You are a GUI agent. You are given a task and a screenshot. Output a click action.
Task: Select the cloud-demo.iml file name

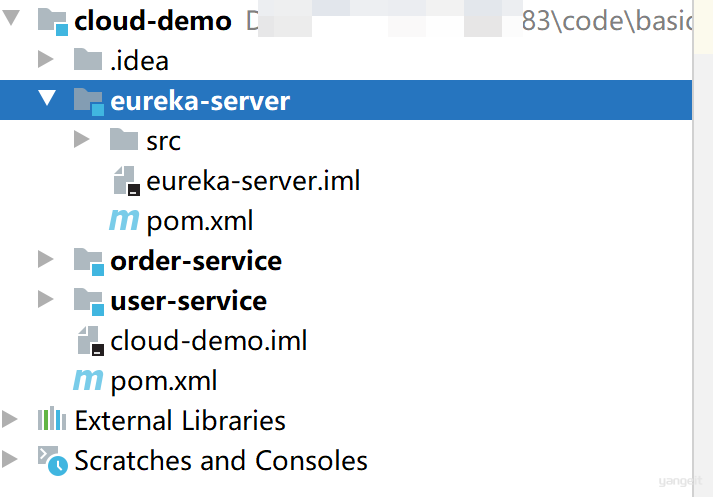pos(209,341)
